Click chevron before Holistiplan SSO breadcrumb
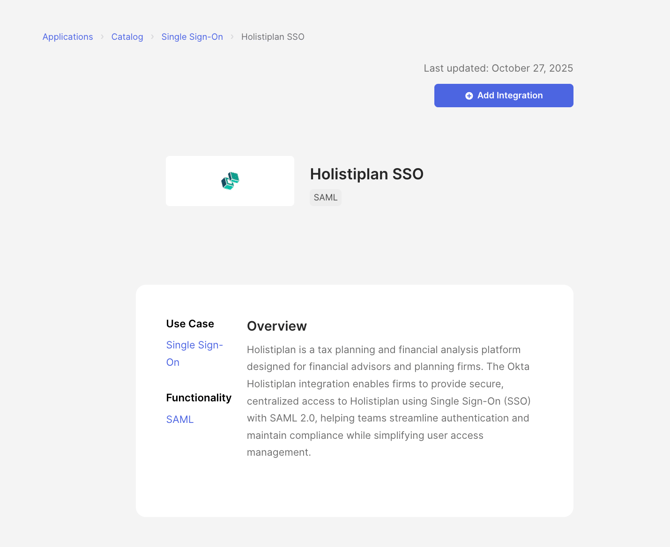 click(x=232, y=37)
